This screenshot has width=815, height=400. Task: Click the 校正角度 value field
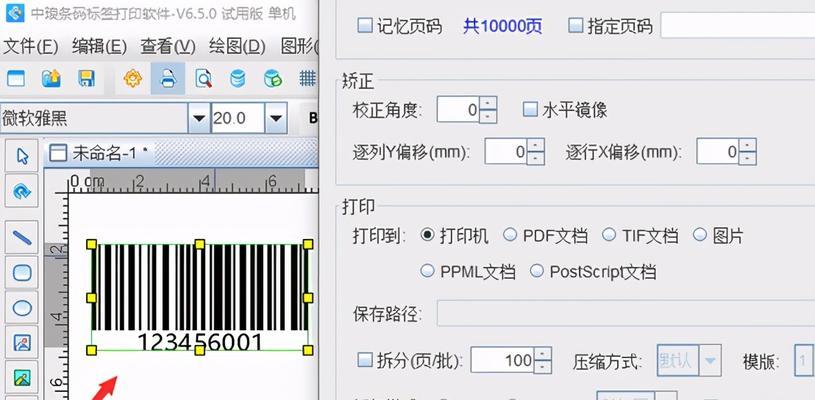coord(458,110)
